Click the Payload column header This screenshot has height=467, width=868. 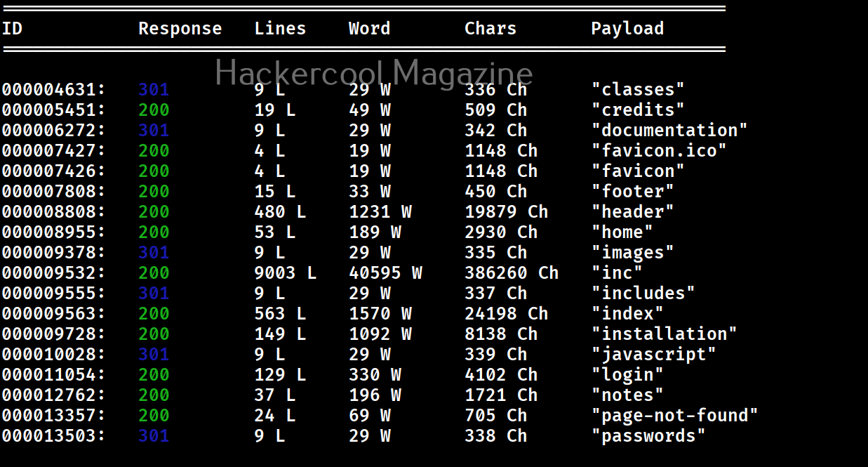click(x=627, y=29)
